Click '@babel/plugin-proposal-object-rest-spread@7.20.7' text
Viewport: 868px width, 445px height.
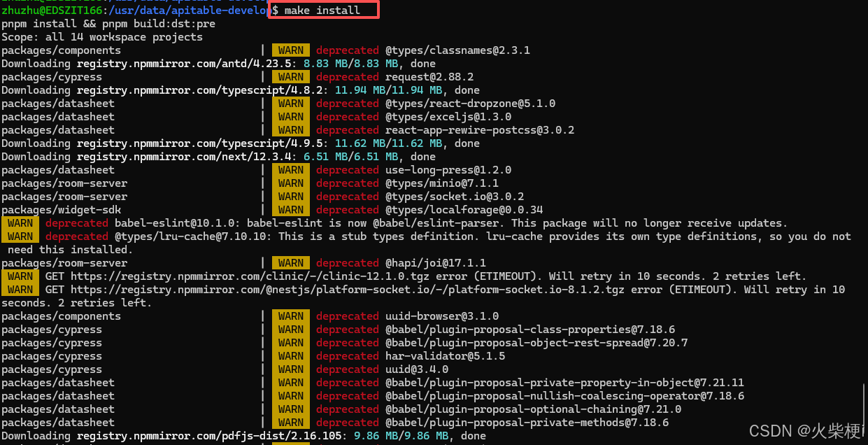[536, 343]
